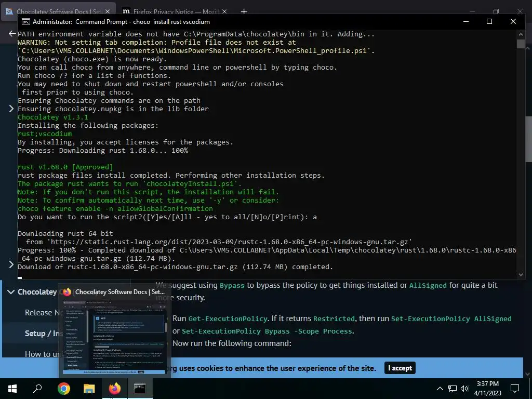Click scroll up arrow in Command Prompt
Screen dimensions: 532x399
(x=521, y=34)
